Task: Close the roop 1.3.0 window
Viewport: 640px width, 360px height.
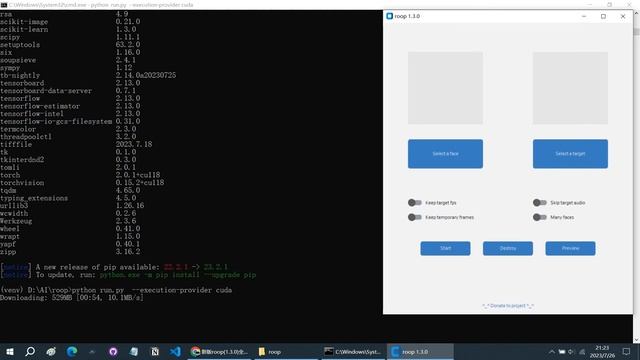Action: tap(623, 16)
